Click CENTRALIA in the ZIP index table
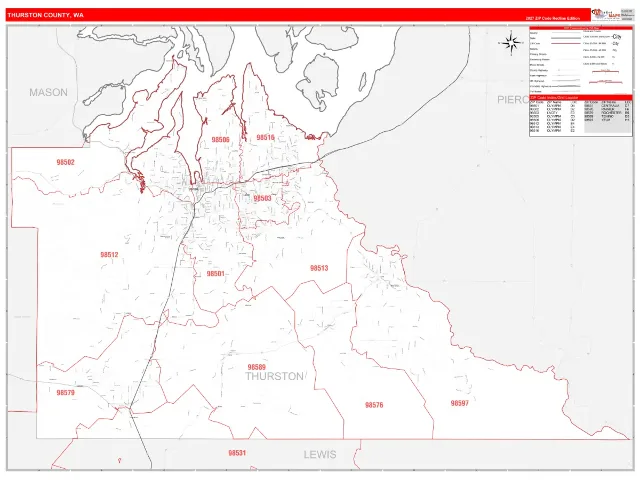This screenshot has height=480, width=640. click(610, 106)
